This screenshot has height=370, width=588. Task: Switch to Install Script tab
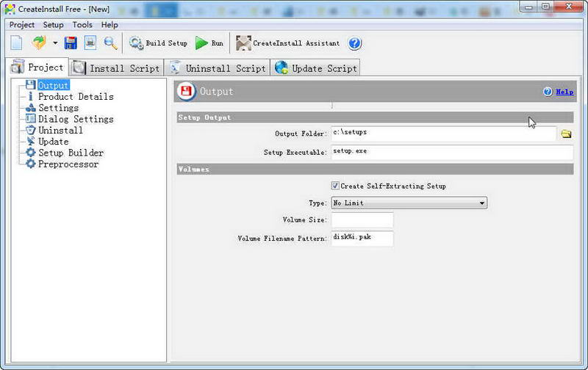(117, 68)
